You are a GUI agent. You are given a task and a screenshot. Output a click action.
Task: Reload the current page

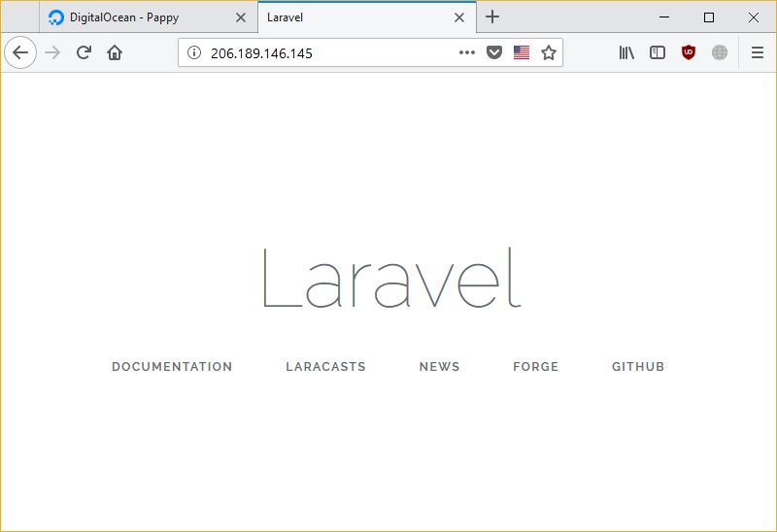coord(84,52)
